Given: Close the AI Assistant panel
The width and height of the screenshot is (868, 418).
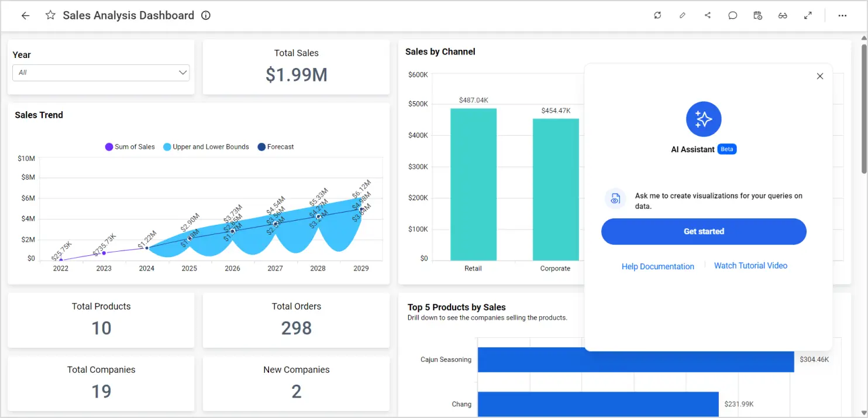Looking at the screenshot, I should (820, 76).
